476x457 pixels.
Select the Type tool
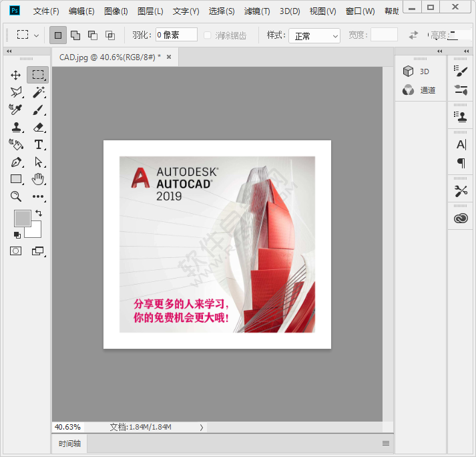[38, 144]
